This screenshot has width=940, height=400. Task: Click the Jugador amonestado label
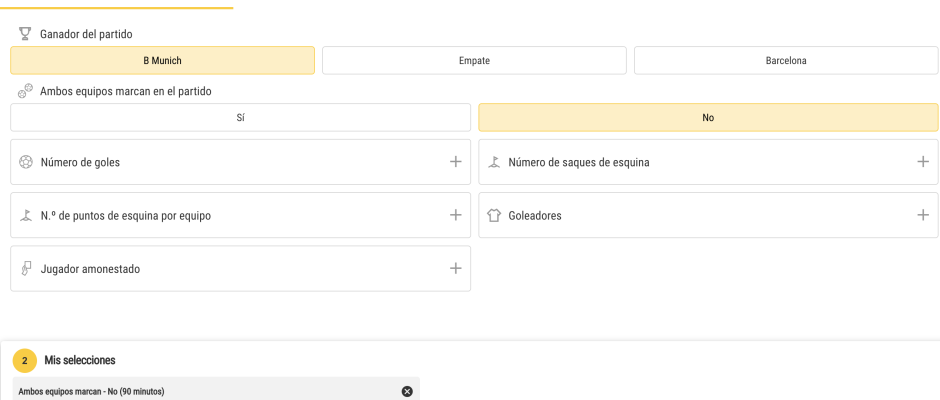point(91,269)
